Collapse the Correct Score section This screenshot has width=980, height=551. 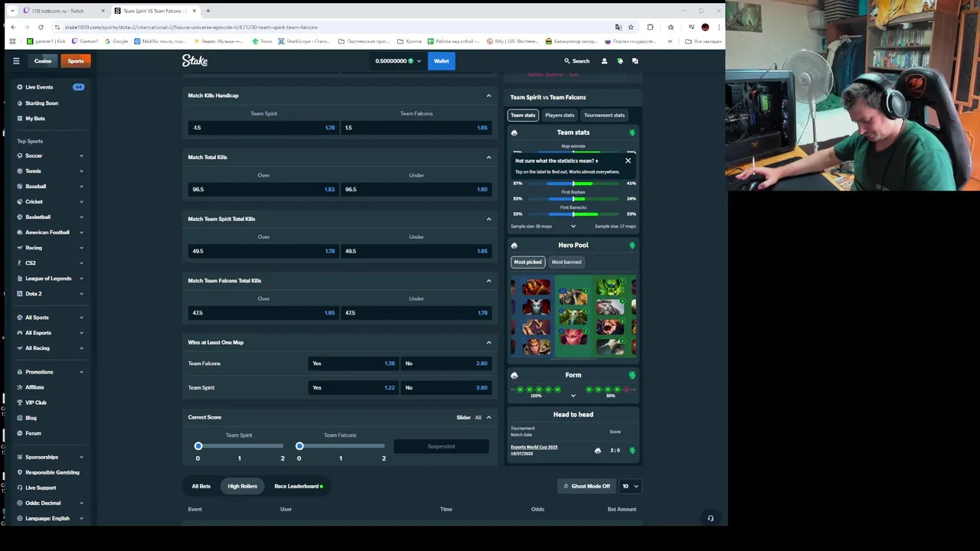click(x=488, y=417)
